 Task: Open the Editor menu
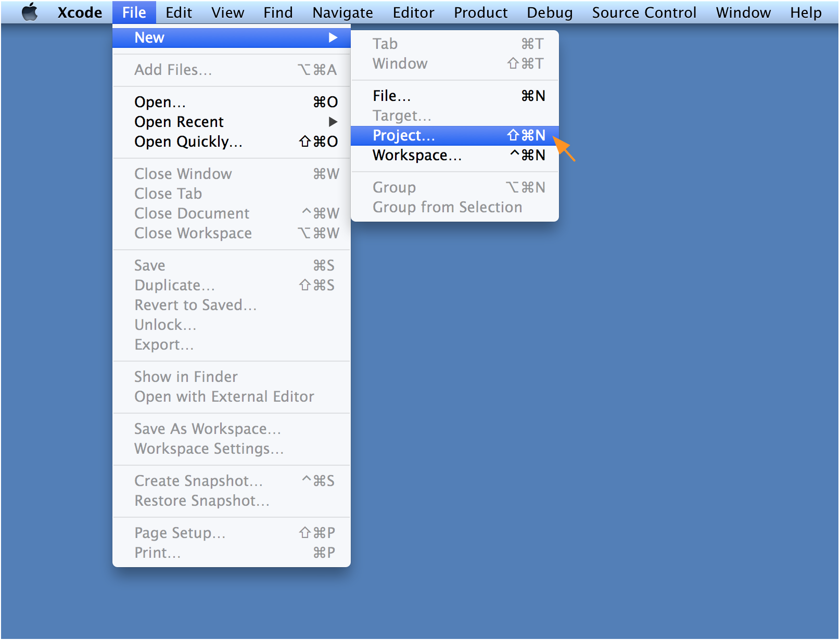pyautogui.click(x=413, y=12)
